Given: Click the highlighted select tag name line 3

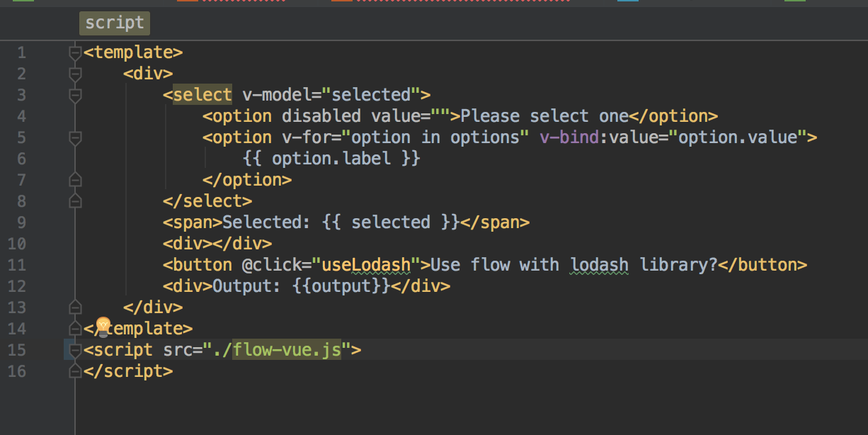Looking at the screenshot, I should pyautogui.click(x=202, y=95).
